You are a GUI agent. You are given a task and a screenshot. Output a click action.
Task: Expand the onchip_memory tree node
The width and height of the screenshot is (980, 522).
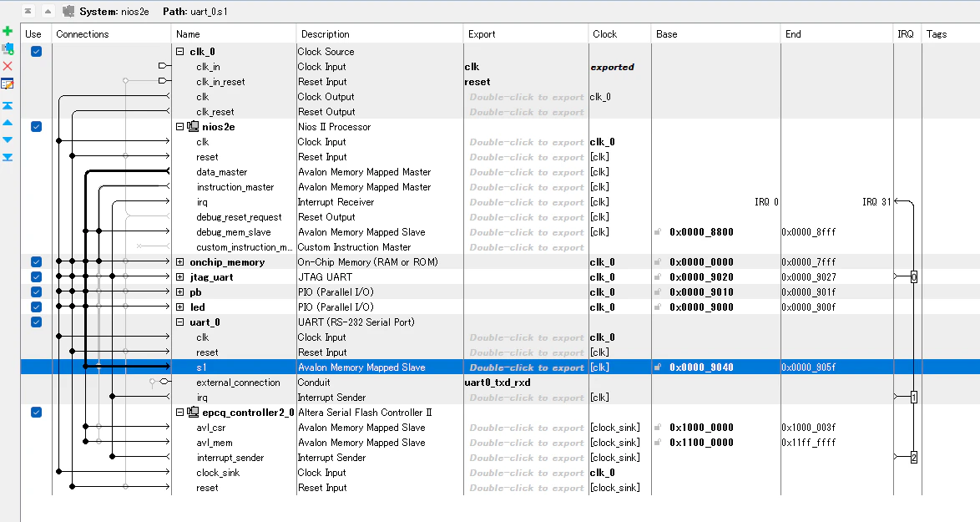[x=180, y=262]
